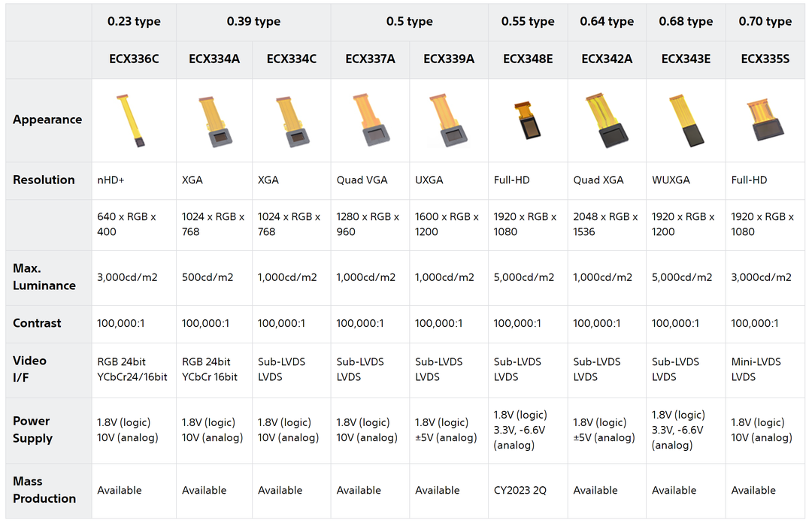Screen dimensions: 812x523
Task: Select the 0.5 type column header
Action: click(x=409, y=22)
